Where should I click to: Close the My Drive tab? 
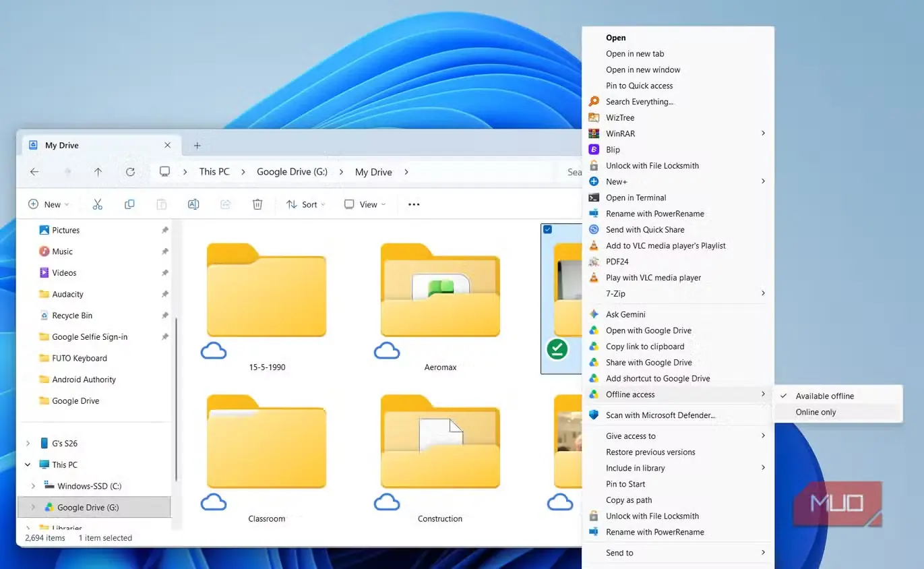click(x=168, y=145)
